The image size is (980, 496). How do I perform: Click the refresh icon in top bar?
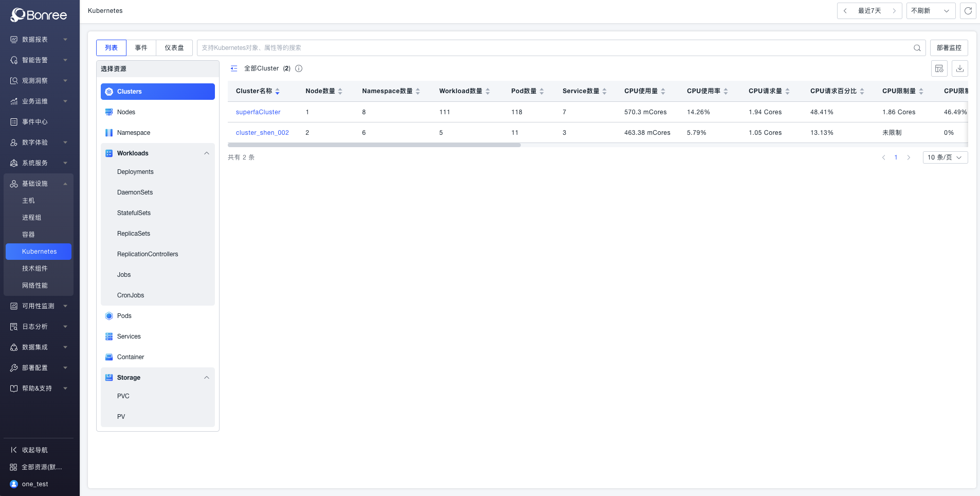pos(968,11)
